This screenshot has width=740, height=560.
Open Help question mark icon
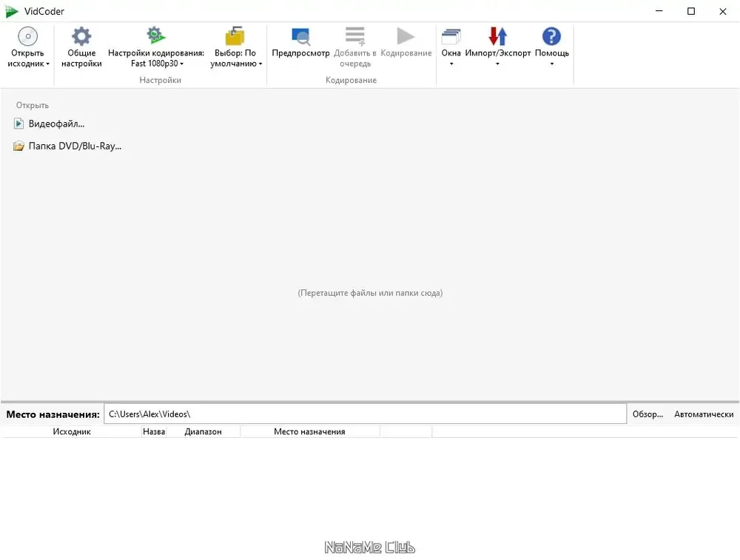(551, 36)
